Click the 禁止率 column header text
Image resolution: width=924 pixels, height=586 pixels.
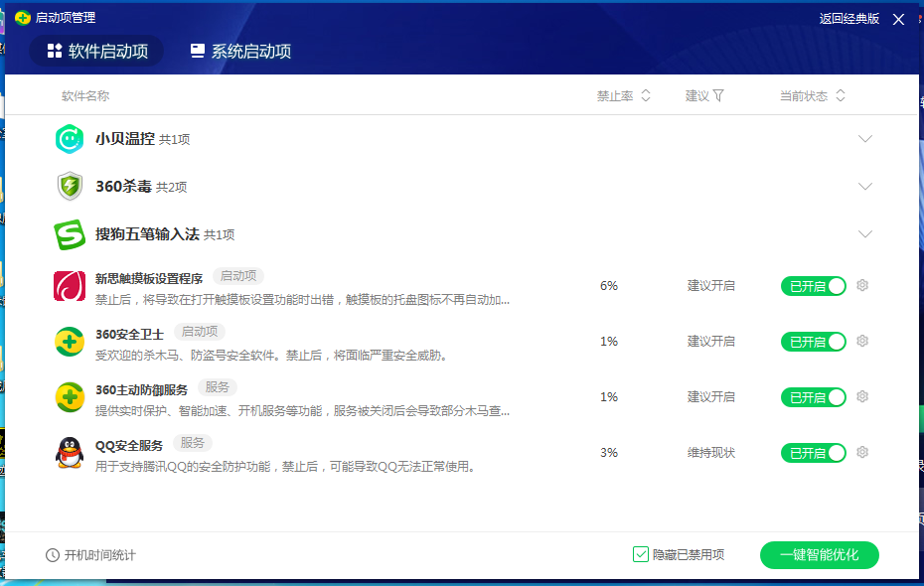point(615,96)
